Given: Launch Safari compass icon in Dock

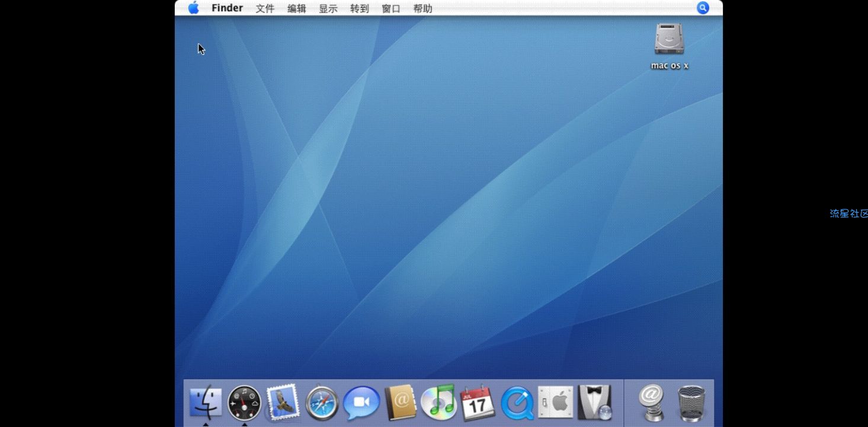Looking at the screenshot, I should point(322,404).
